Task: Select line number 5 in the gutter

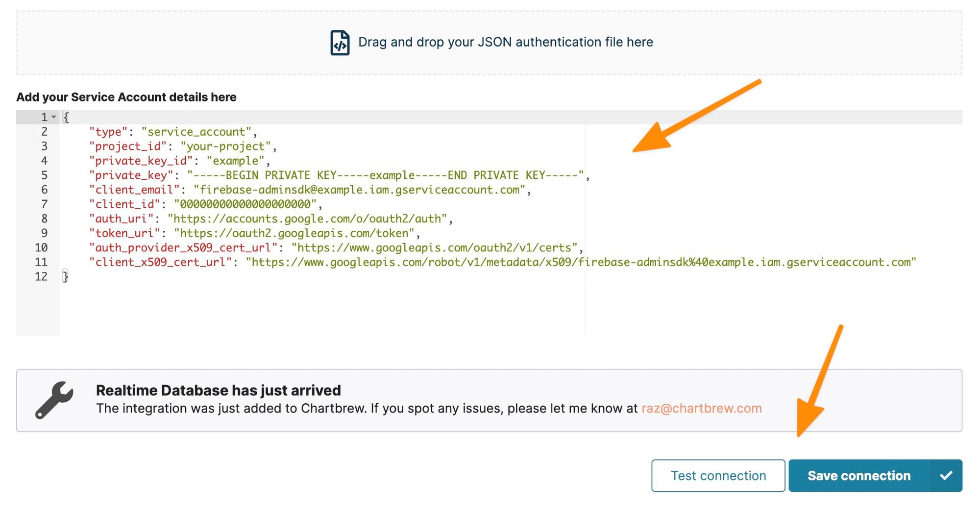Action: (44, 175)
